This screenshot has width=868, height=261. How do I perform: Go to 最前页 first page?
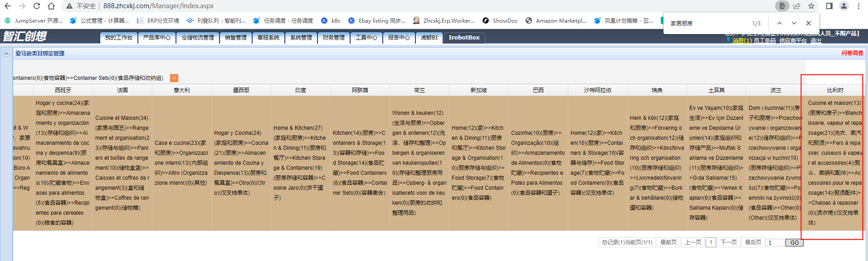pos(668,242)
